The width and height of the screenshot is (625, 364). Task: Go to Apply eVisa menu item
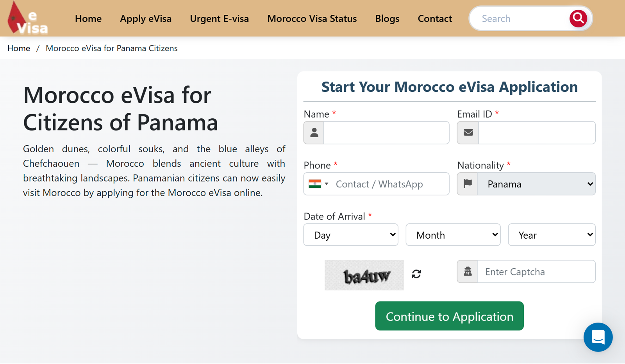click(x=146, y=19)
